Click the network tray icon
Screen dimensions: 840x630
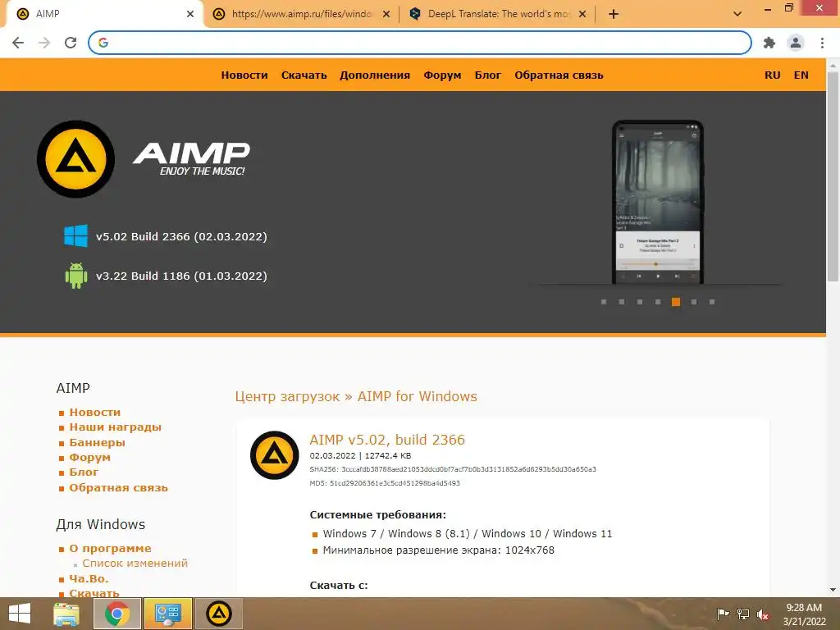tap(743, 614)
